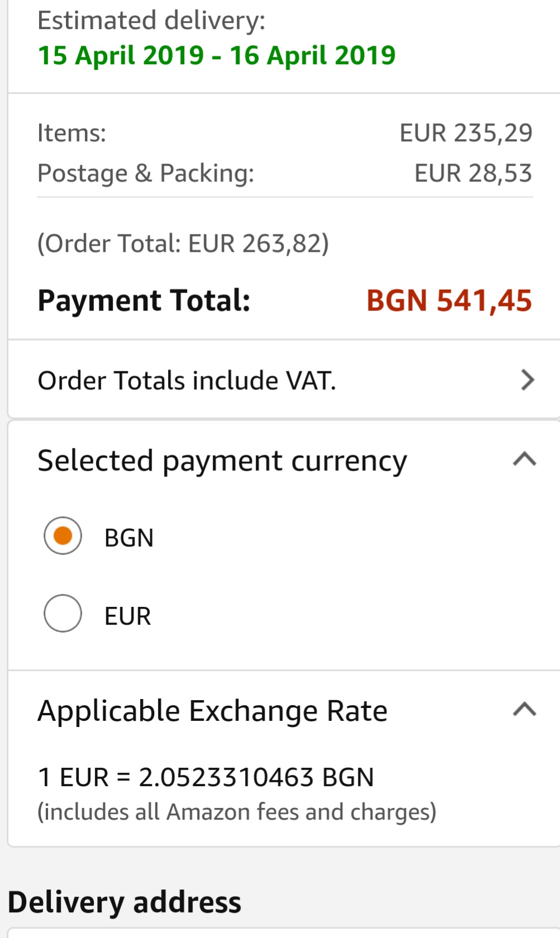This screenshot has height=938, width=560.
Task: Tap the 'Order Totals include VAT.' text
Action: (187, 381)
